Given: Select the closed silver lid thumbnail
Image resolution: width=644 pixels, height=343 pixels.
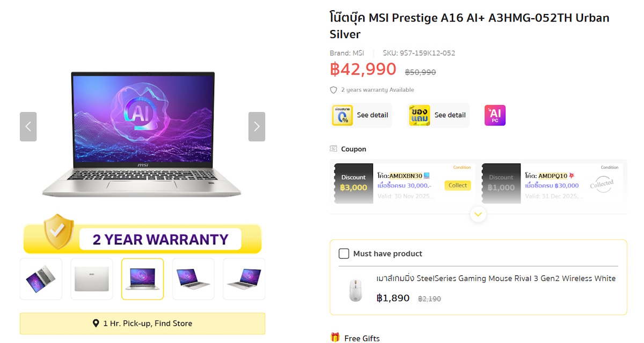Looking at the screenshot, I should (x=92, y=279).
